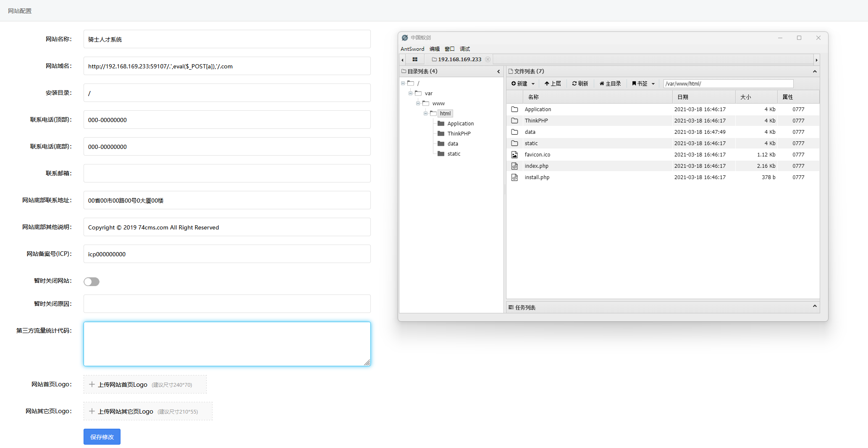
Task: Expand the 任务列表 panel chevron
Action: (x=815, y=306)
